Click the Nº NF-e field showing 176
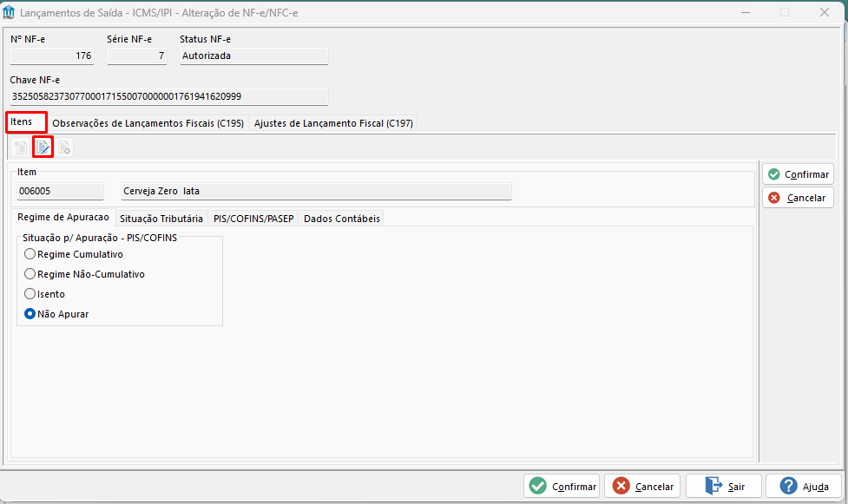The height and width of the screenshot is (504, 848). pyautogui.click(x=52, y=56)
